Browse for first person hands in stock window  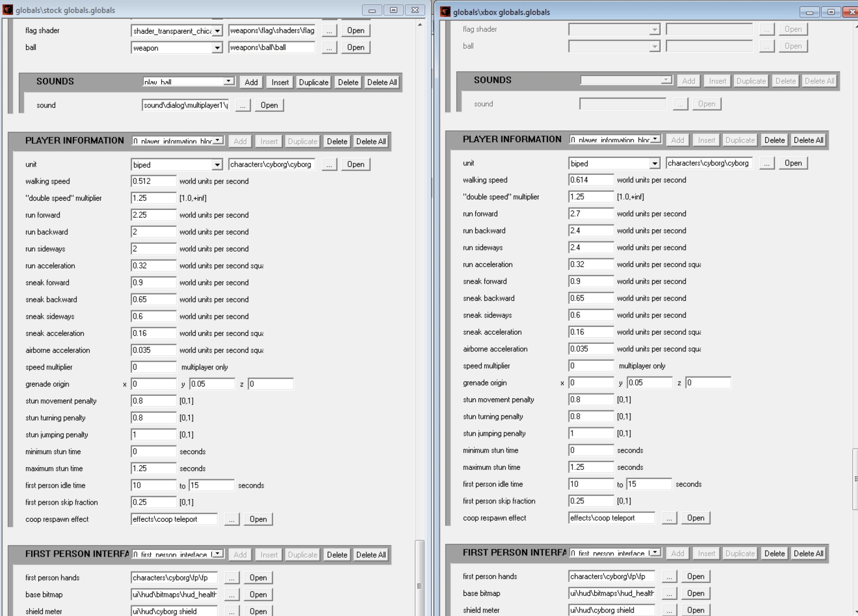coord(232,578)
